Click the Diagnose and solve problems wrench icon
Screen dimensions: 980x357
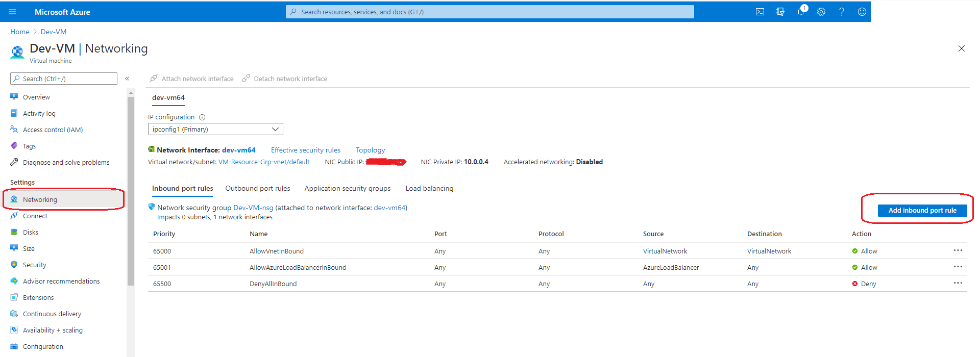[x=14, y=162]
